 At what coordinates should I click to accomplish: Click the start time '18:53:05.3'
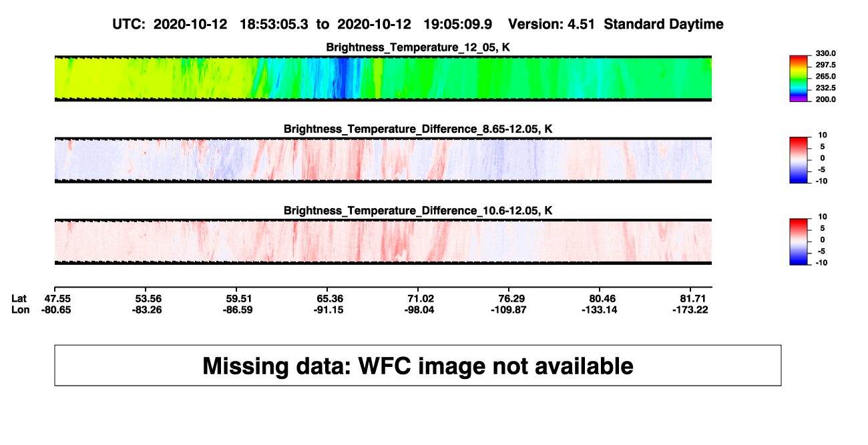[x=274, y=25]
